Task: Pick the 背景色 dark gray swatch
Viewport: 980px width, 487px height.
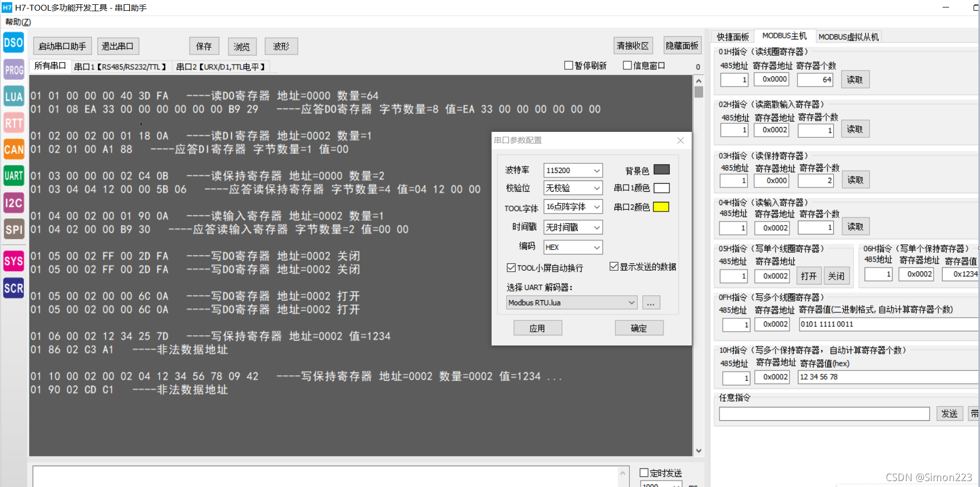Action: [661, 170]
